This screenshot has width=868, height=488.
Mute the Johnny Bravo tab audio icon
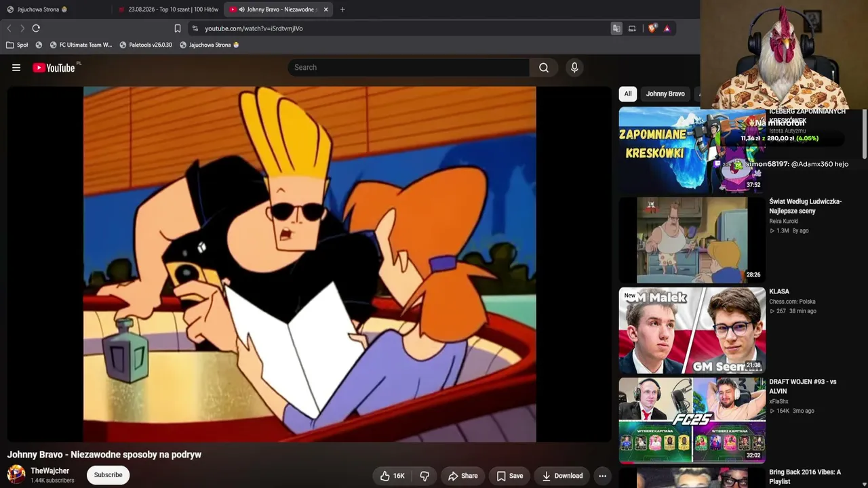(x=242, y=9)
